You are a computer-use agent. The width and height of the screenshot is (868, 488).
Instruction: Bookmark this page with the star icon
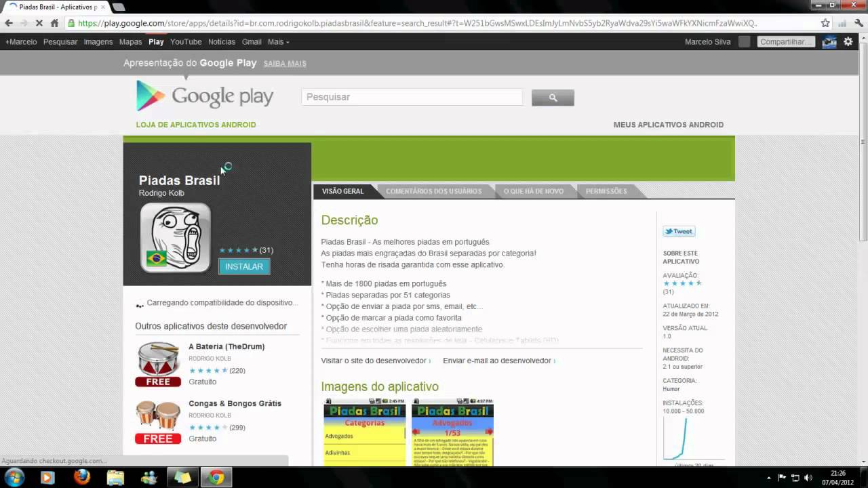click(x=825, y=23)
